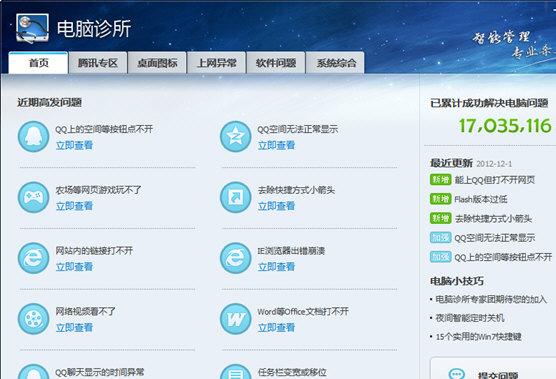Click the title text 网络视频看不了
This screenshot has width=556, height=379.
click(85, 312)
